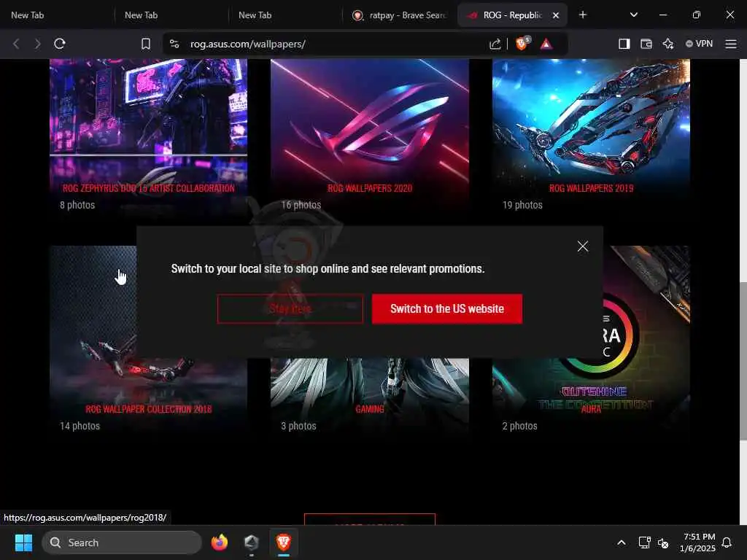Click the muted volume tray icon

[662, 542]
